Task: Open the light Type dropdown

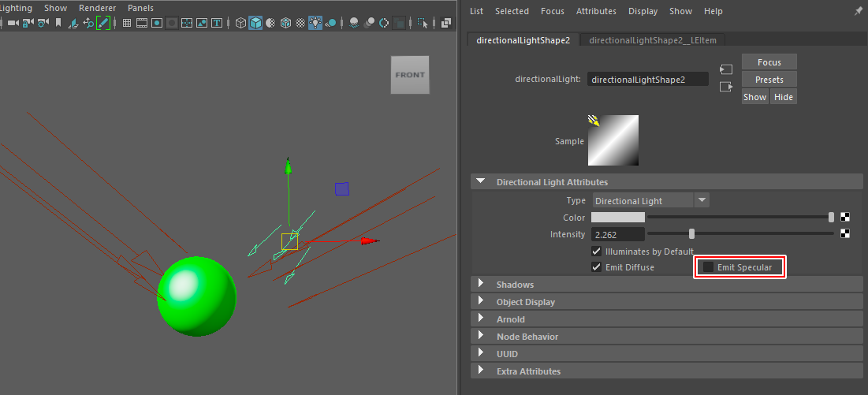Action: click(650, 200)
